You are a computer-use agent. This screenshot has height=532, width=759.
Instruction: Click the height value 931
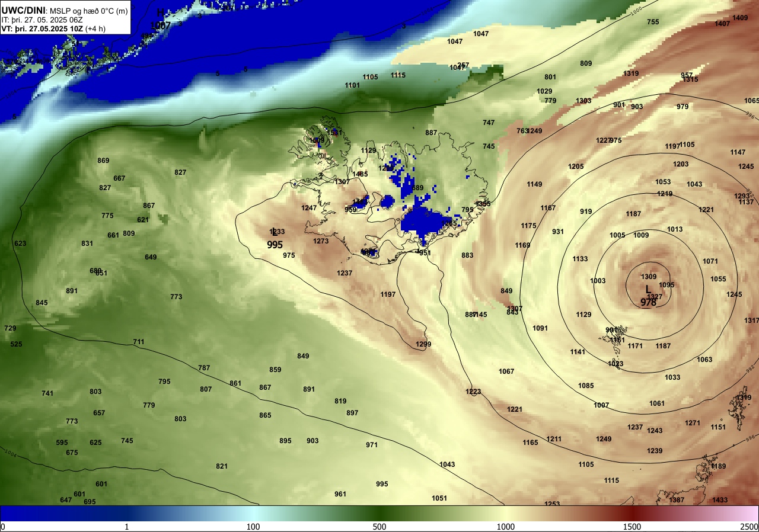(x=558, y=232)
